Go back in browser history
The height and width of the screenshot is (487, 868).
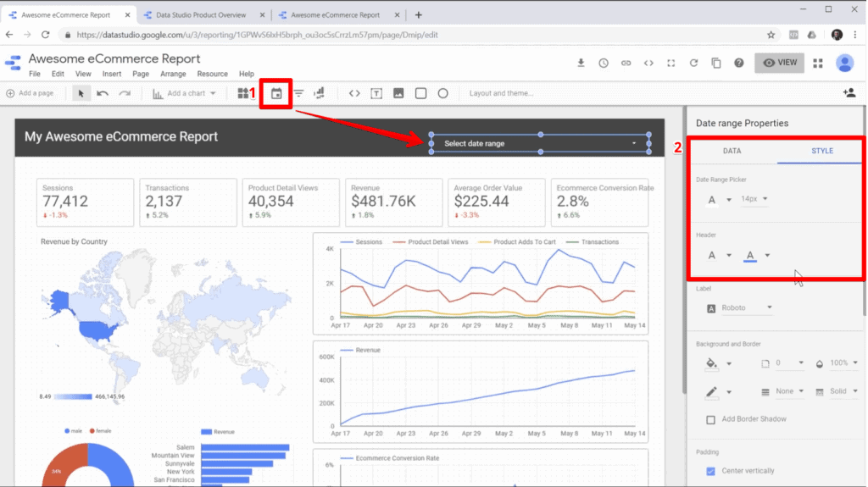pos(9,35)
